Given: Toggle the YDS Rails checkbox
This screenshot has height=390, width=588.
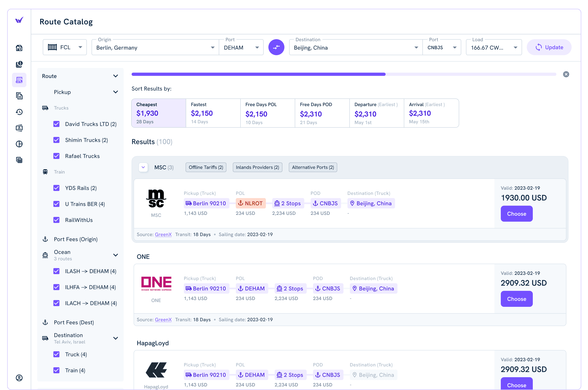Looking at the screenshot, I should point(57,188).
